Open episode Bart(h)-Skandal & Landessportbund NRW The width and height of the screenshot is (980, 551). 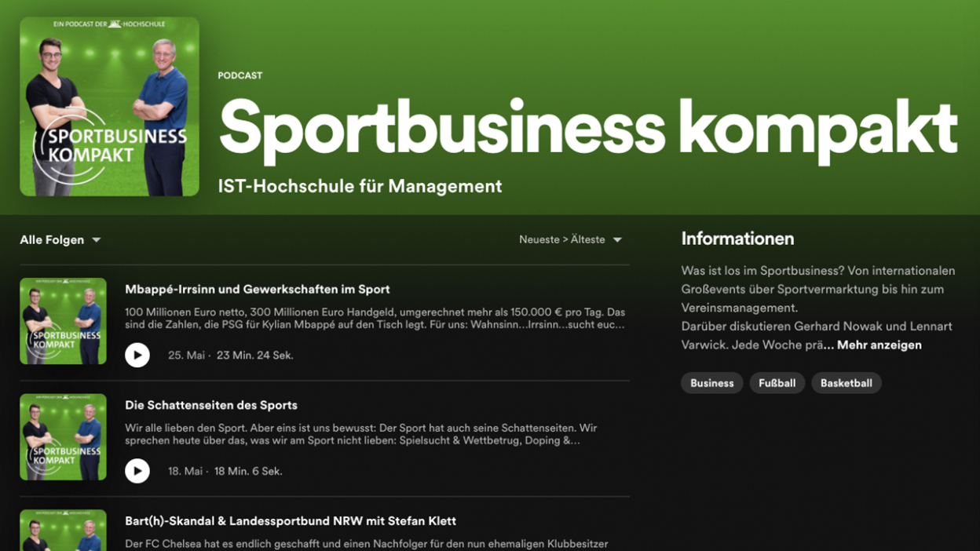(x=291, y=521)
